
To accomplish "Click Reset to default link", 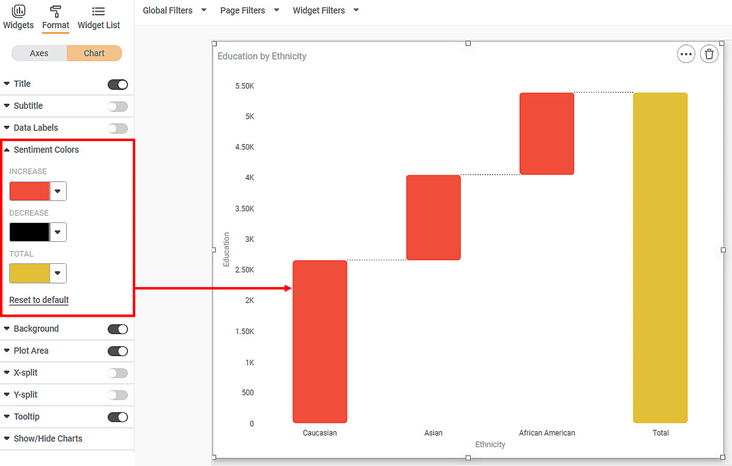I will pos(39,300).
